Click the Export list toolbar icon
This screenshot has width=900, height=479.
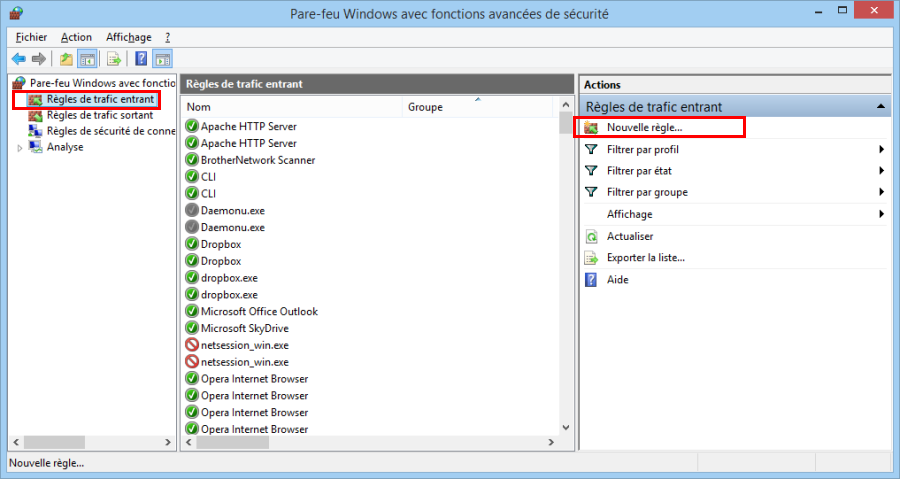pyautogui.click(x=114, y=59)
